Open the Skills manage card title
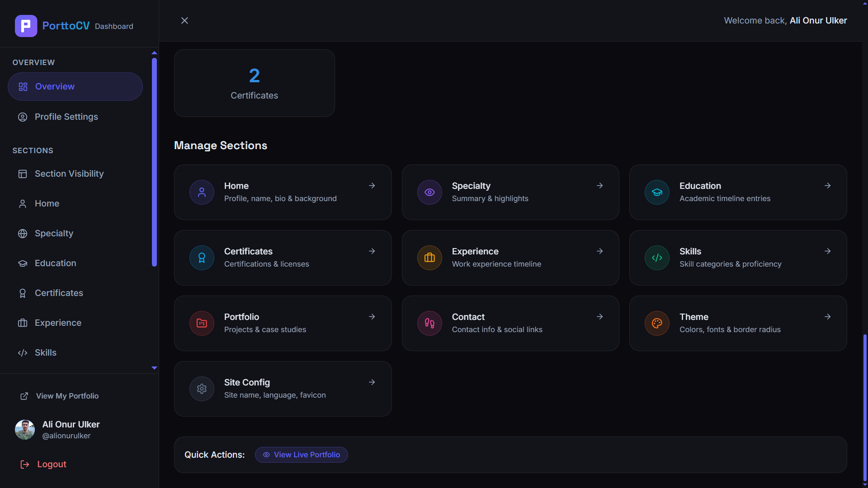 [690, 251]
